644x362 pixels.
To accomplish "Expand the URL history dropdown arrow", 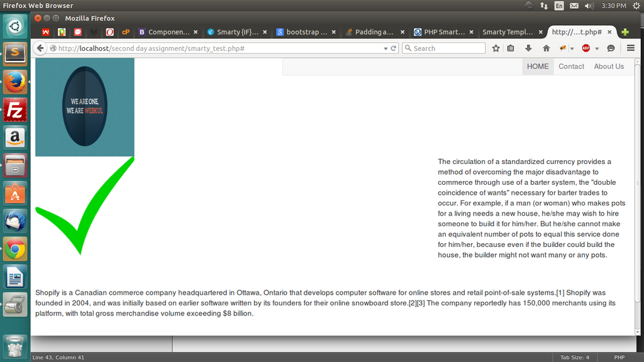I will tap(386, 48).
